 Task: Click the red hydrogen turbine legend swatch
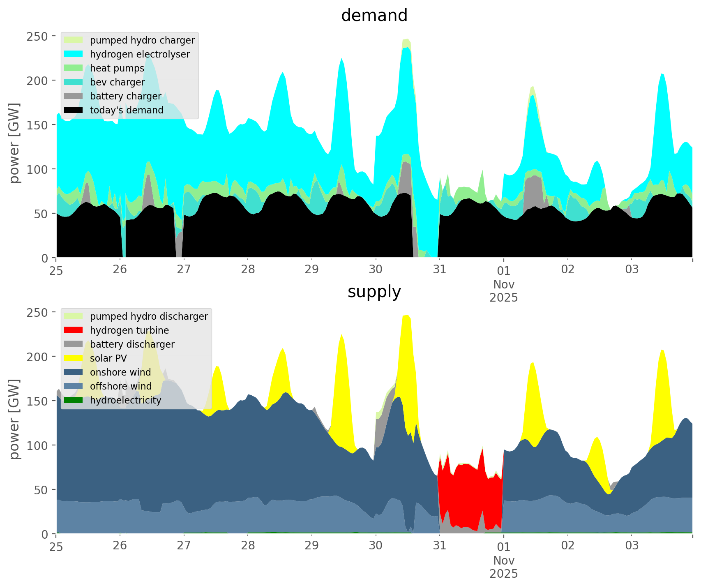73,330
